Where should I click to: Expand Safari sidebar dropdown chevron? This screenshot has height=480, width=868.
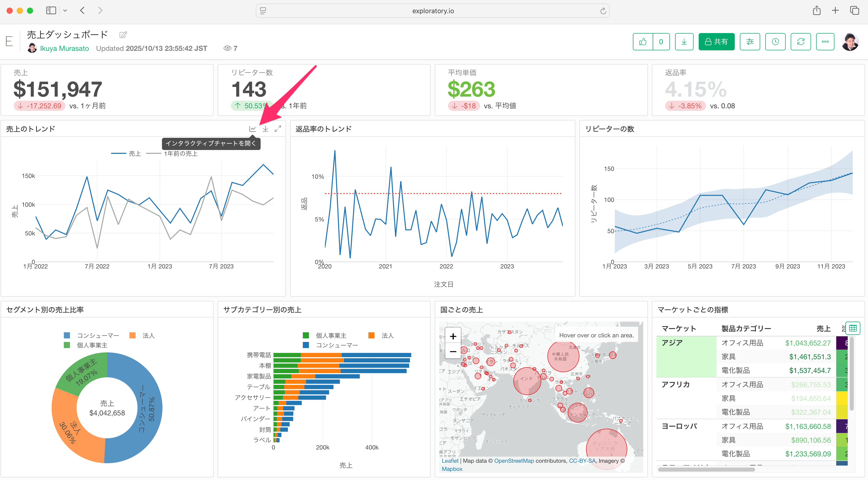pyautogui.click(x=65, y=11)
